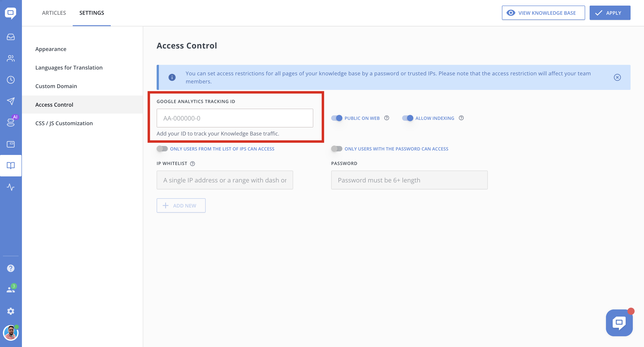Switch to the Articles tab
The image size is (644, 347).
pyautogui.click(x=54, y=13)
